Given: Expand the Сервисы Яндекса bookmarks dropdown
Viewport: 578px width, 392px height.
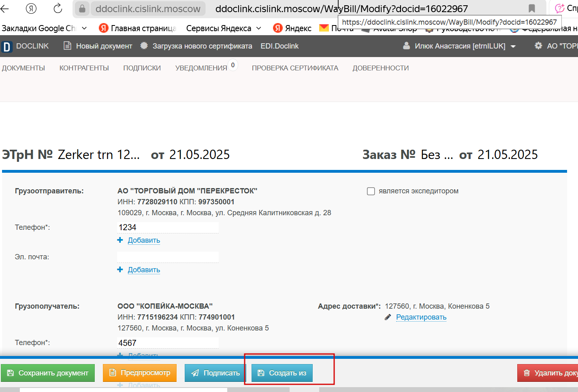Looking at the screenshot, I should pos(259,28).
